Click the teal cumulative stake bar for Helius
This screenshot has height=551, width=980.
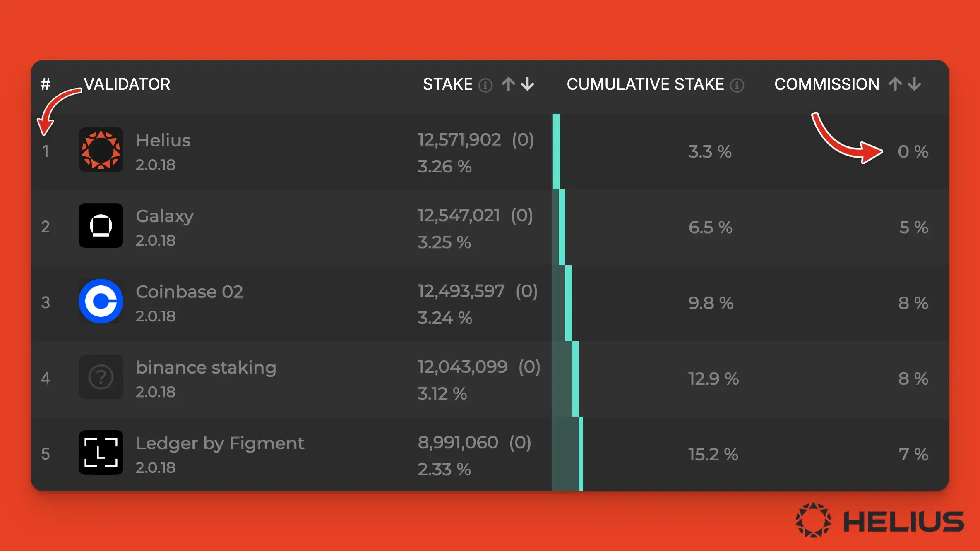click(556, 151)
